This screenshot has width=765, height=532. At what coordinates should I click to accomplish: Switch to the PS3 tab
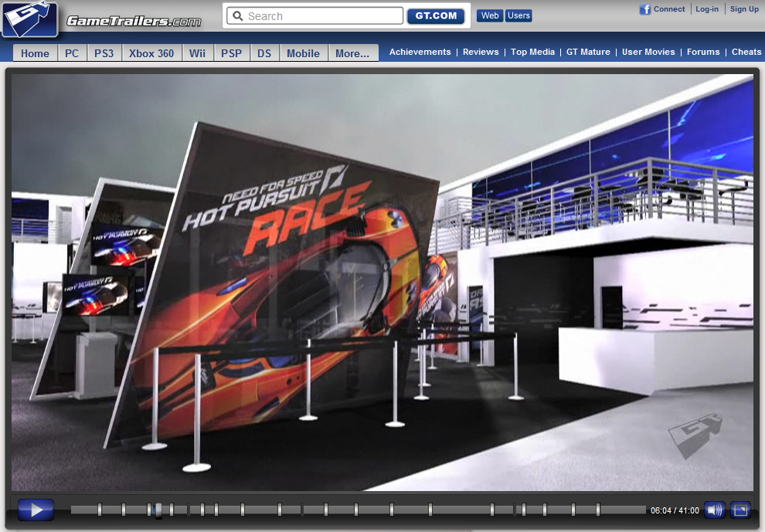pyautogui.click(x=104, y=53)
